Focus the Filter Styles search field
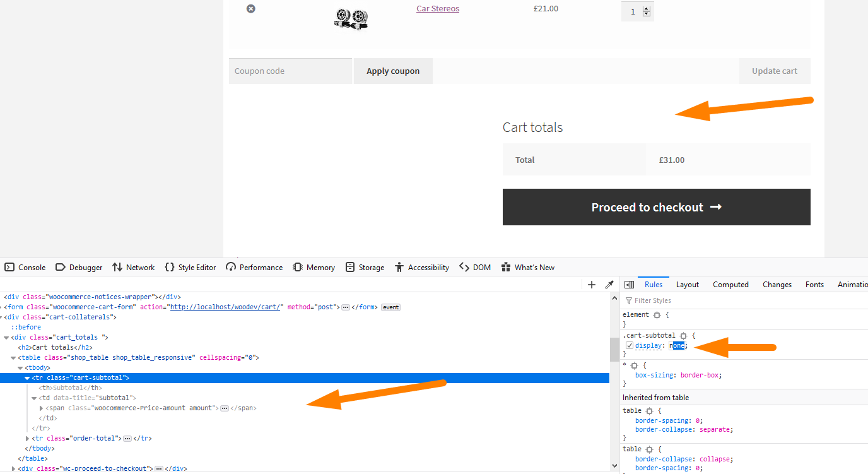This screenshot has width=868, height=474. pyautogui.click(x=744, y=301)
